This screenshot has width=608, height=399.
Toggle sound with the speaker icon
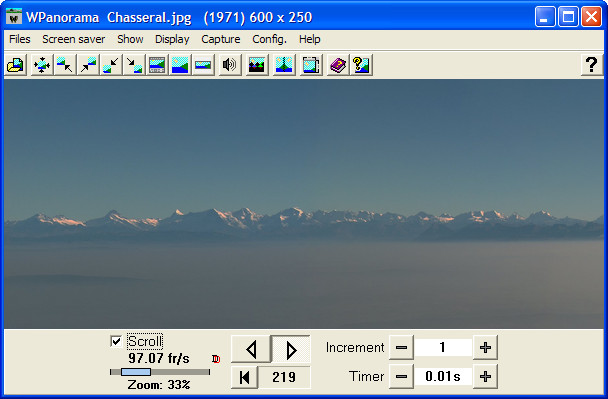click(x=229, y=65)
